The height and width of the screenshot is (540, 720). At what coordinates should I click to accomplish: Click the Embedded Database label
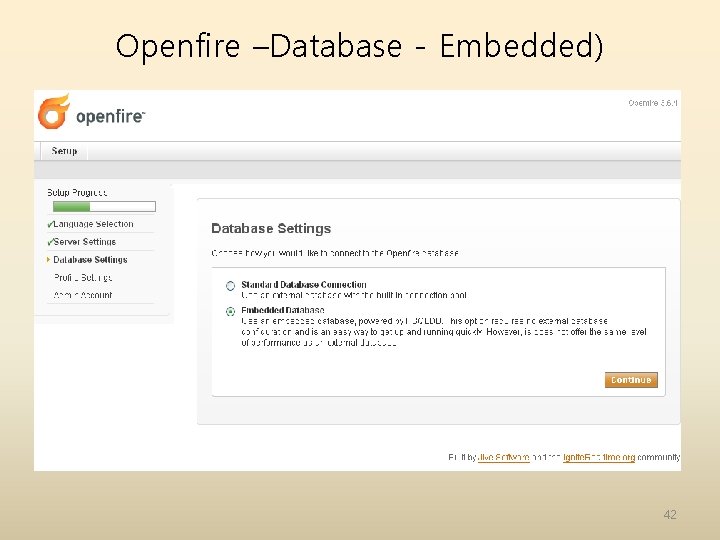[283, 310]
